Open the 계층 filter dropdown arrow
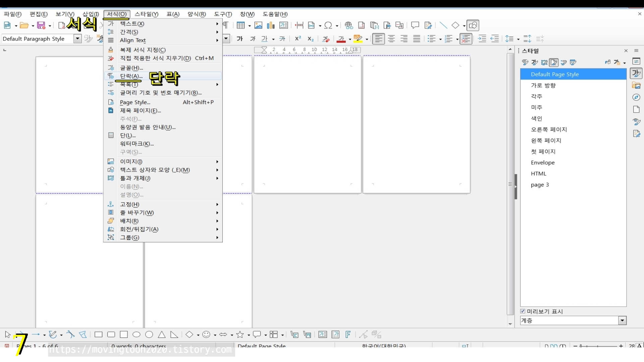Image resolution: width=644 pixels, height=362 pixels. (622, 321)
